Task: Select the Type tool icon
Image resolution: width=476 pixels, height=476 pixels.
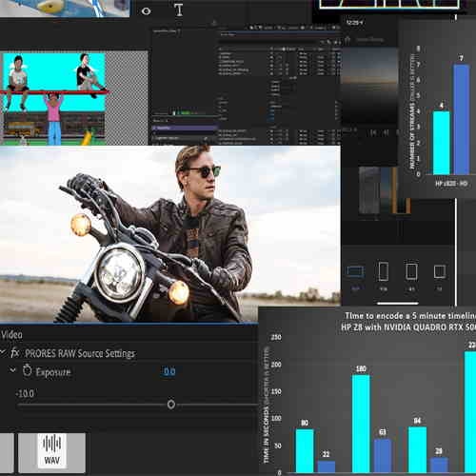Action: click(x=179, y=10)
